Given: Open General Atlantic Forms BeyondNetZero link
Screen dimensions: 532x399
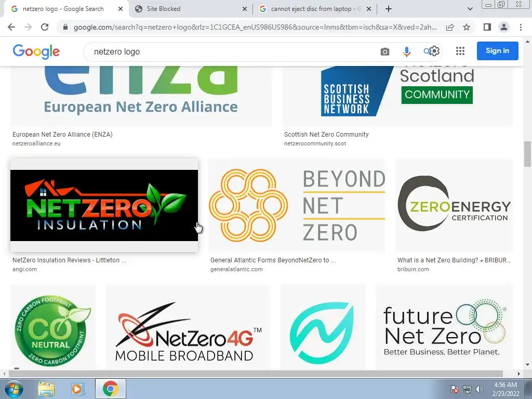Looking at the screenshot, I should click(273, 260).
